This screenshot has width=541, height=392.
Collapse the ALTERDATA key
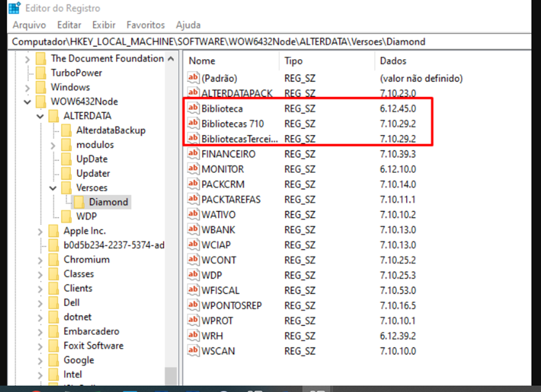tap(40, 116)
